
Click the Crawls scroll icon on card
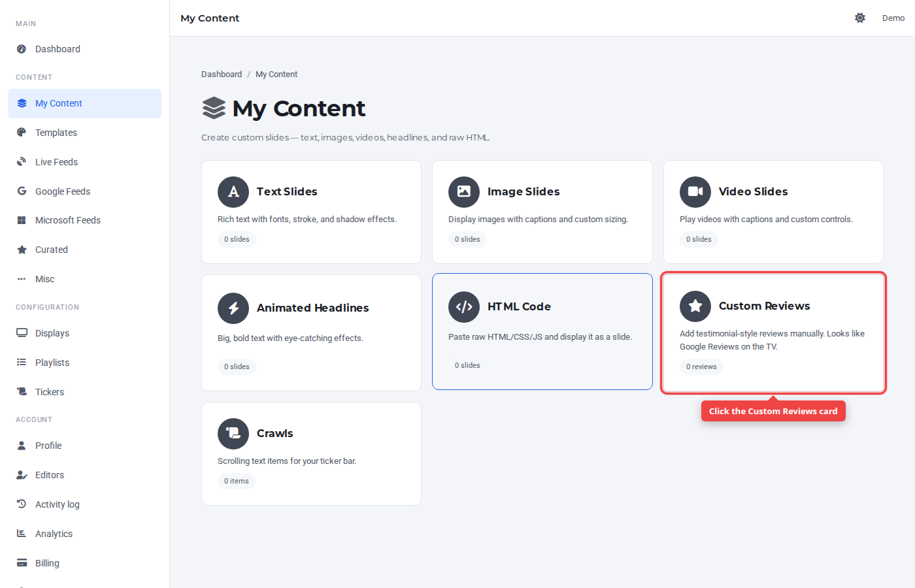coord(233,434)
